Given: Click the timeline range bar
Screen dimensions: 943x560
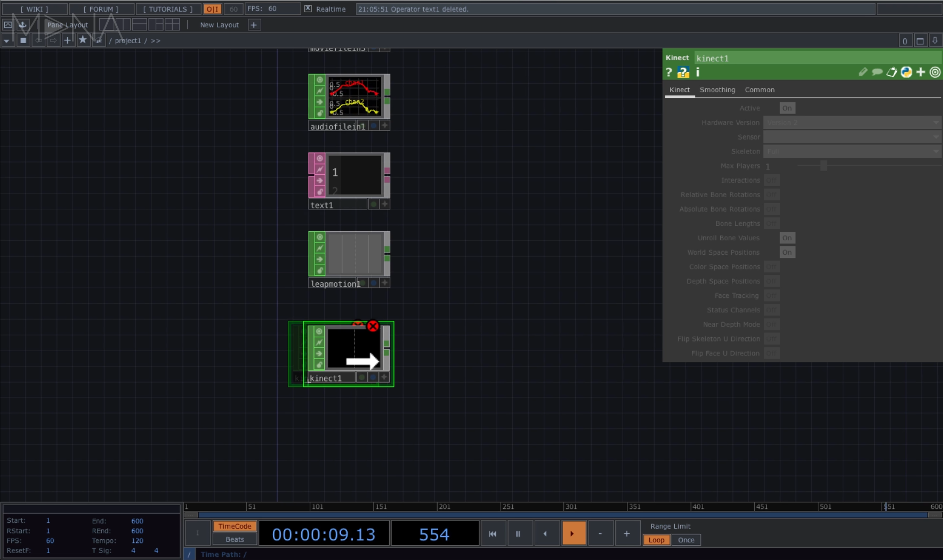Looking at the screenshot, I should tap(563, 515).
